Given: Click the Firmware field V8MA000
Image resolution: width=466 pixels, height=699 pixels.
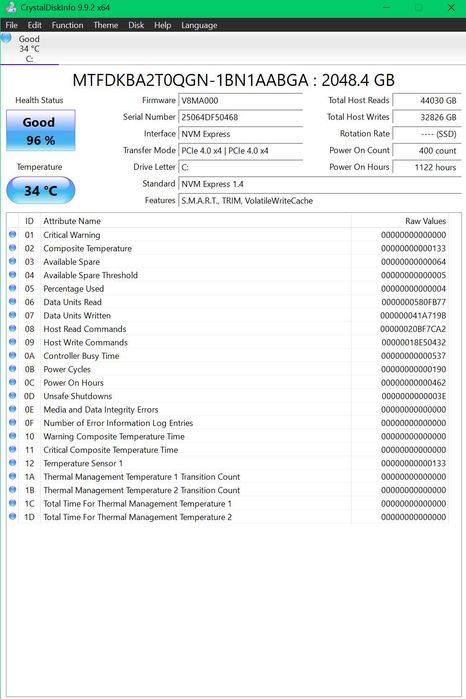Looking at the screenshot, I should tap(240, 100).
